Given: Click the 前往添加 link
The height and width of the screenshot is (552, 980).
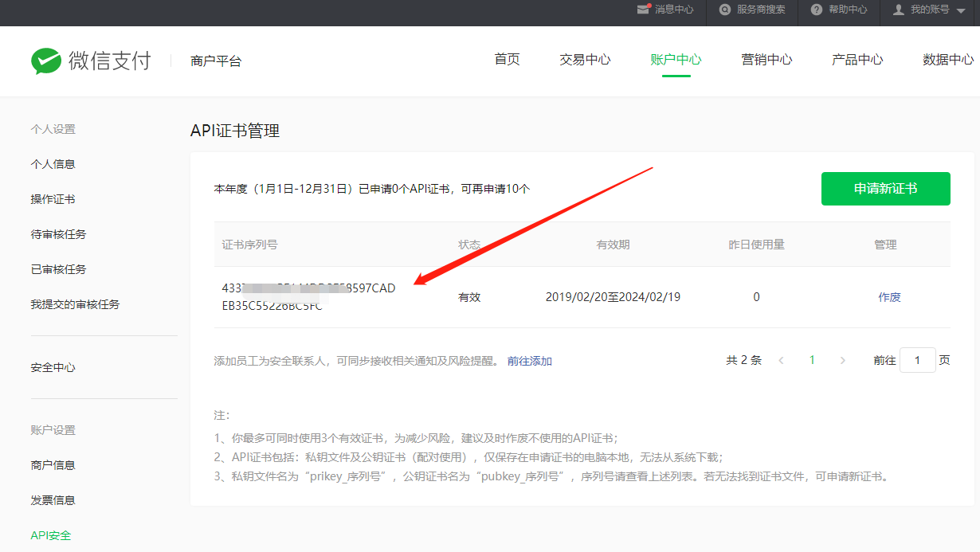Looking at the screenshot, I should [530, 361].
